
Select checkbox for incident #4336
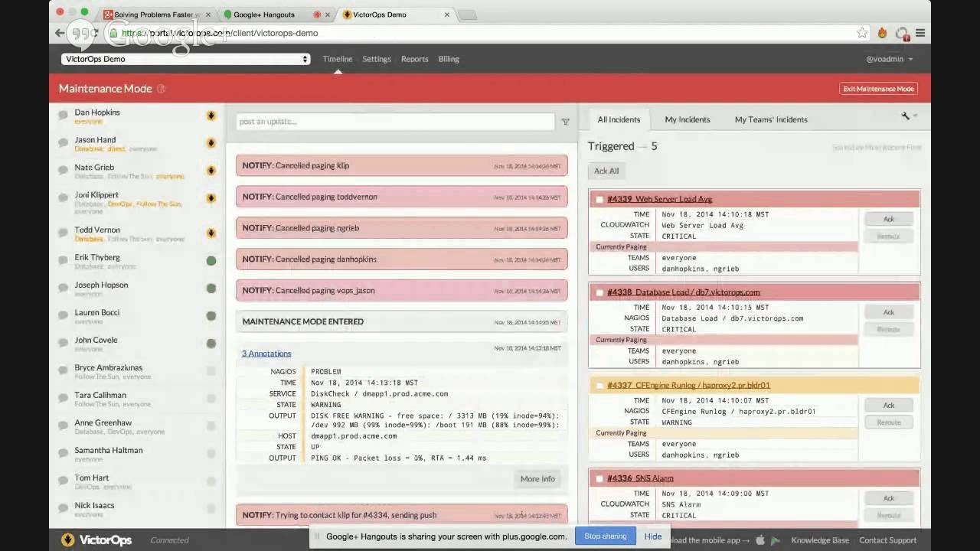pos(599,479)
